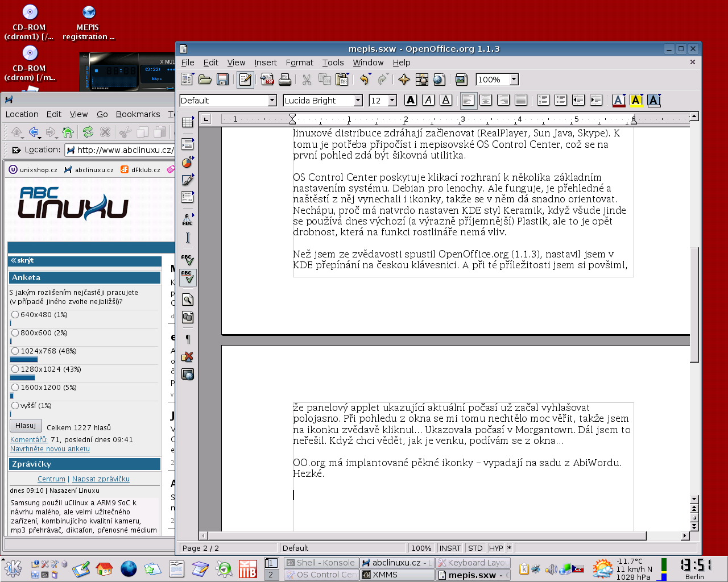
Task: Toggle the Edit File mode icon
Action: click(245, 80)
